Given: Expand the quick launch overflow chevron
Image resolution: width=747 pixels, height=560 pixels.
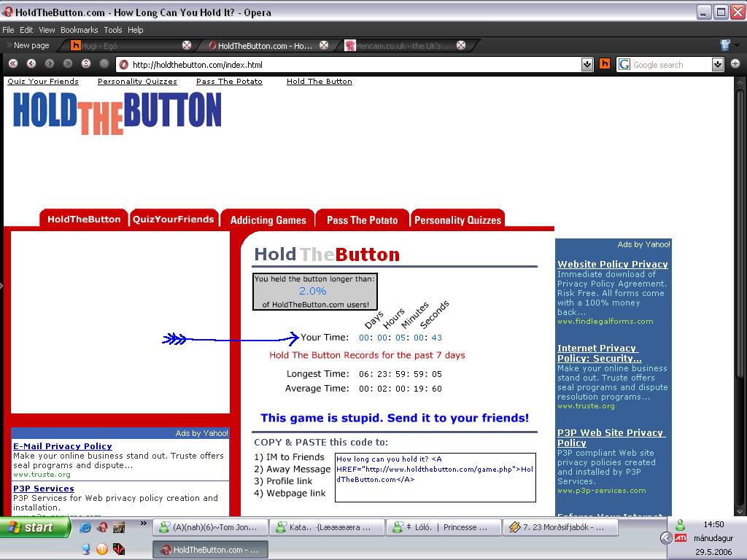Looking at the screenshot, I should point(144,524).
